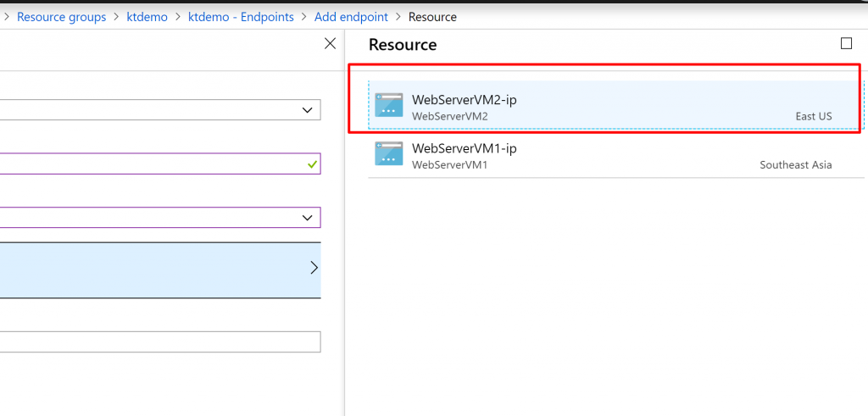This screenshot has height=416, width=868.
Task: Select the WebServerVM2-ip resource name
Action: pyautogui.click(x=465, y=100)
